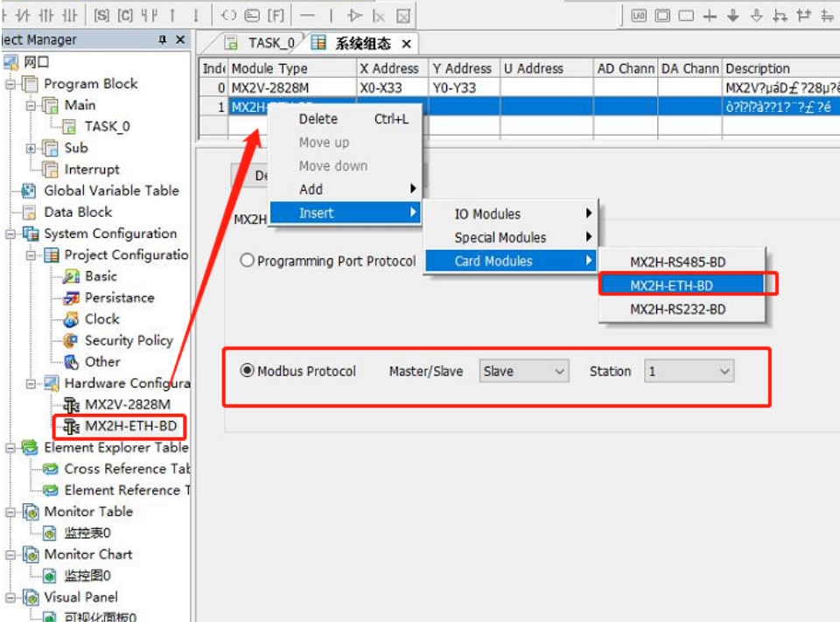
Task: Expand the Sub node in Program Block
Action: 30,149
